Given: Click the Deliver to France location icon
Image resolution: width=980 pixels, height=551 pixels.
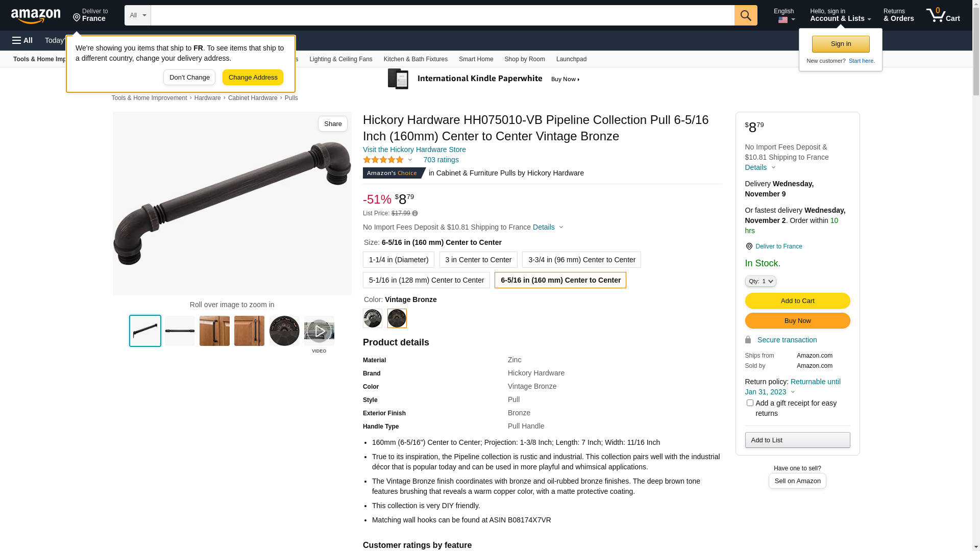Looking at the screenshot, I should [x=749, y=246].
